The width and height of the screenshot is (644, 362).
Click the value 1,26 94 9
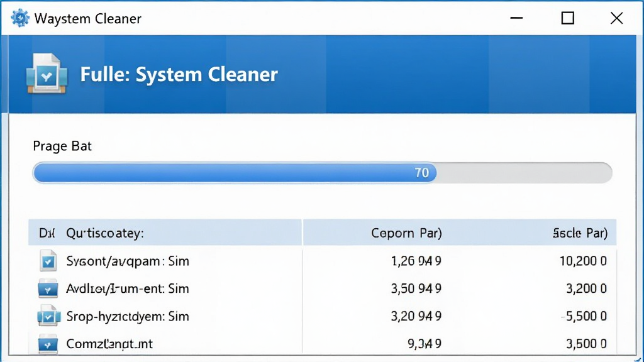click(x=416, y=261)
